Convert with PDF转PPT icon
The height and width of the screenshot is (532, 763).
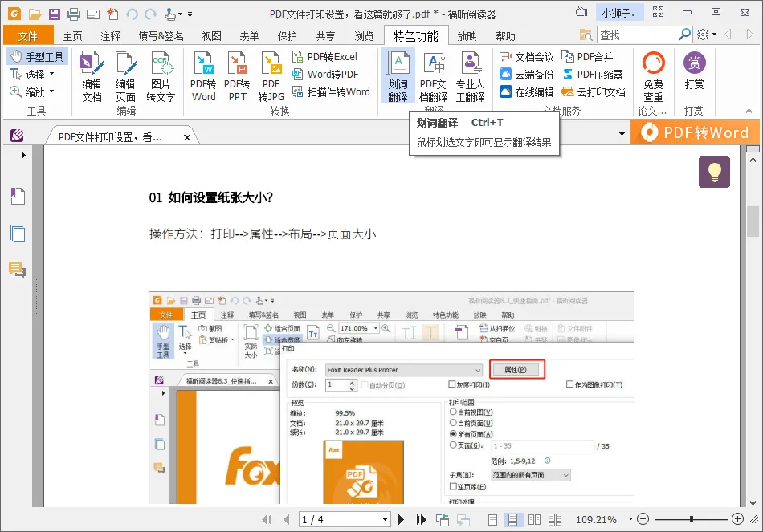tap(237, 76)
